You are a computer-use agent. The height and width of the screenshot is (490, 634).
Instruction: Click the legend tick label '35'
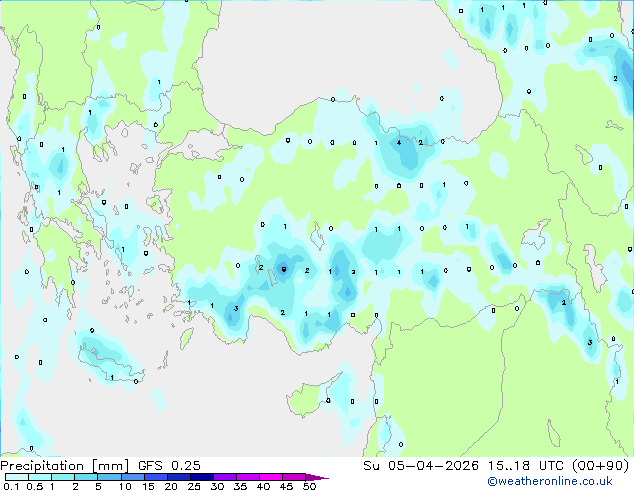tap(240, 486)
